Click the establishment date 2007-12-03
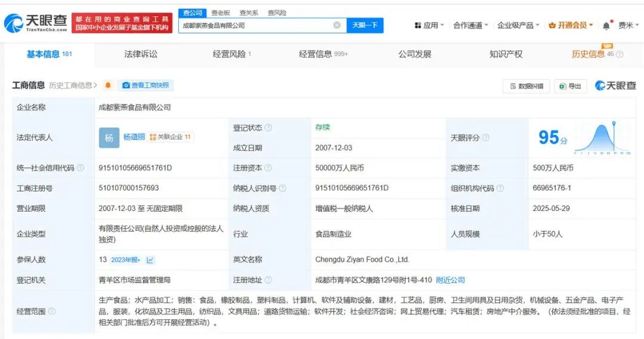 (x=333, y=148)
